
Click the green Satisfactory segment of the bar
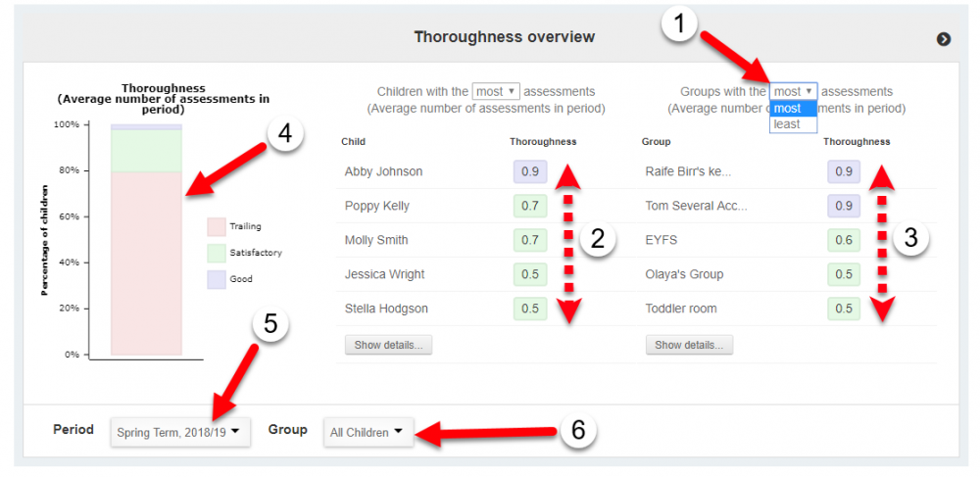coord(146,151)
